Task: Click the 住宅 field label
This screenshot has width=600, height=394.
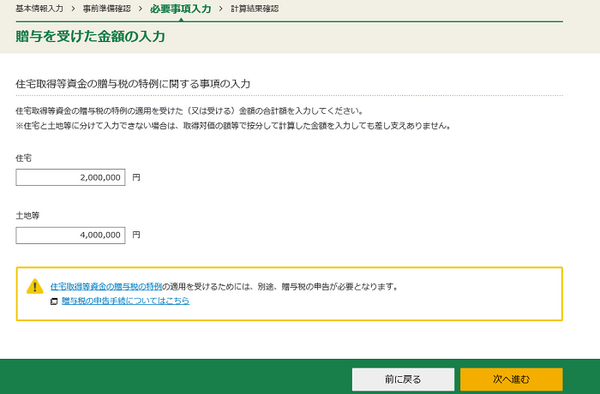Action: click(23, 158)
